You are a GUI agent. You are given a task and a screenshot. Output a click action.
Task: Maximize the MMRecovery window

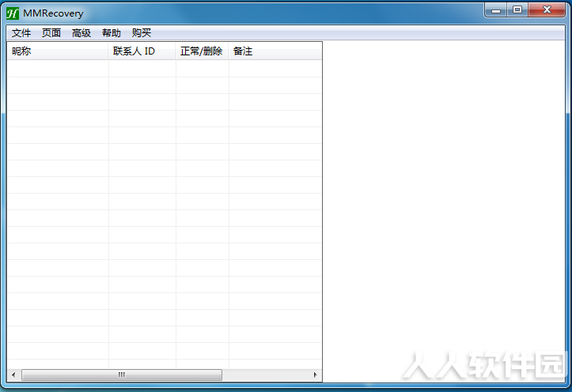tap(517, 10)
